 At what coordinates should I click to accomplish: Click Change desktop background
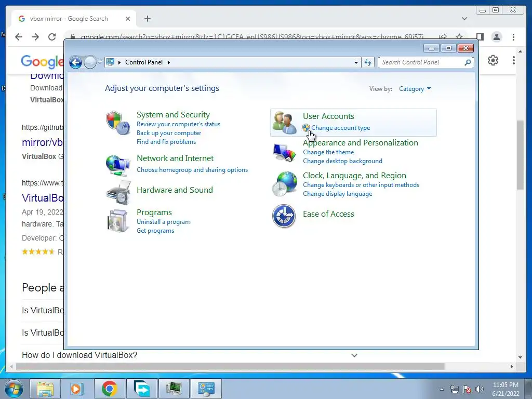343,161
